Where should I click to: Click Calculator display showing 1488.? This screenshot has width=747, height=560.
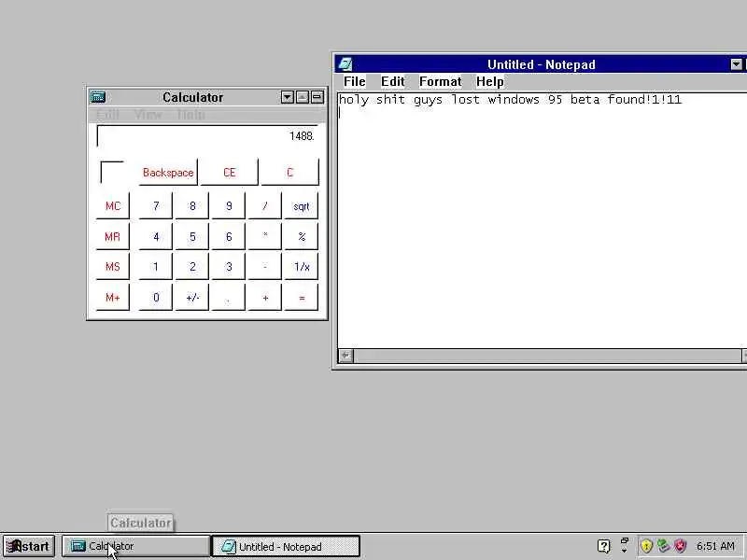207,136
